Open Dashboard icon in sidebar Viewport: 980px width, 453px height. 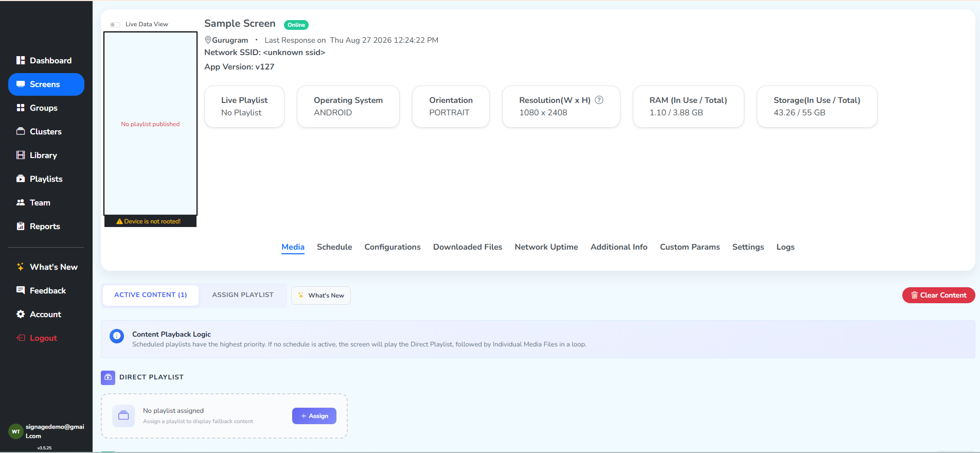coord(21,60)
